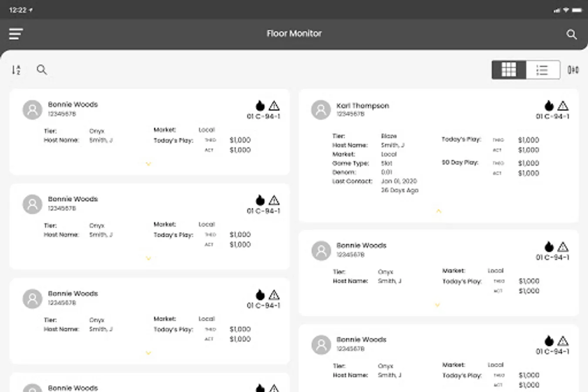
Task: Expand the top-left Bonnie Woods card
Action: 148,164
